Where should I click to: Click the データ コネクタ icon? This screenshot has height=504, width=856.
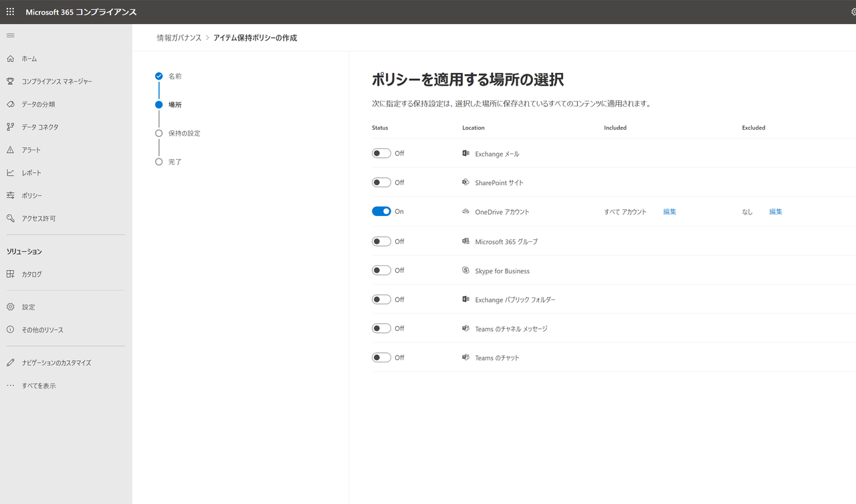pyautogui.click(x=10, y=127)
